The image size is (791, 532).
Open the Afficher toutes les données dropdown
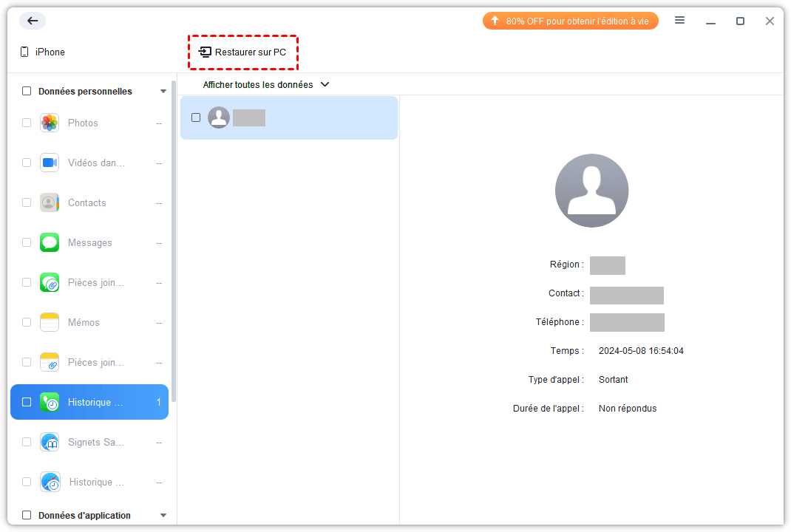tap(266, 85)
